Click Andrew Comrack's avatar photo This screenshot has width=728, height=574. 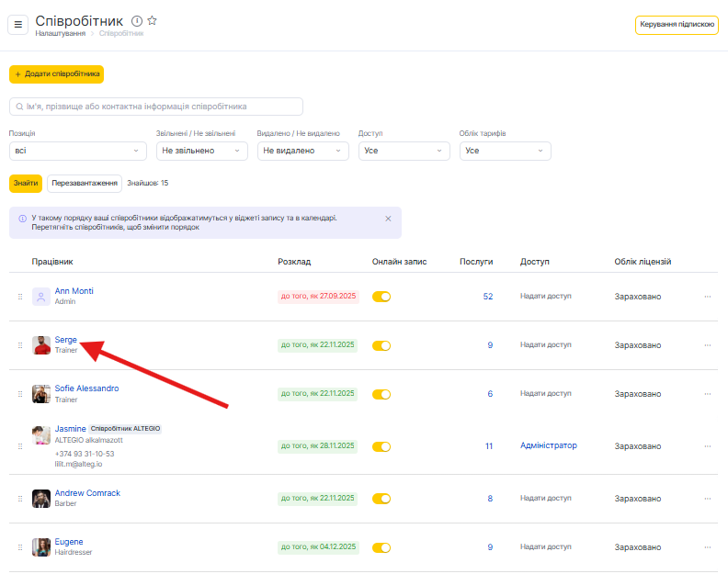tap(40, 499)
